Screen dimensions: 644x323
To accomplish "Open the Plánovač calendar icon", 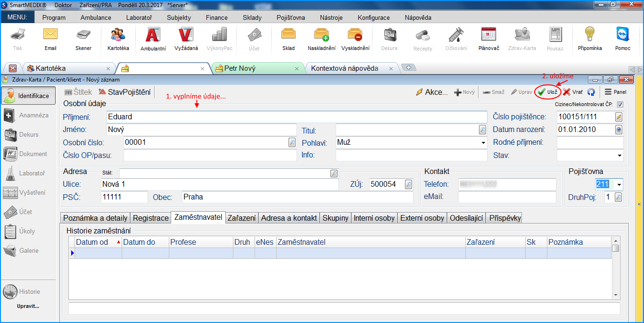I will (488, 39).
